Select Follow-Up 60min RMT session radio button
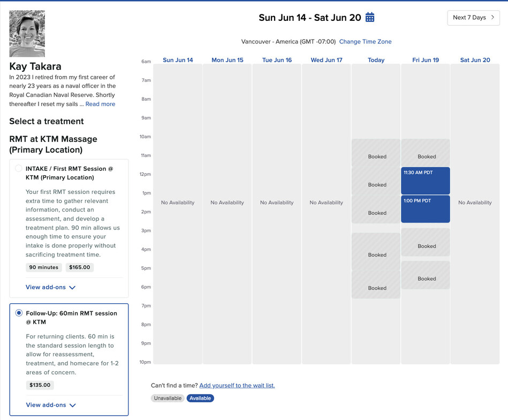This screenshot has height=420, width=508. 19,313
